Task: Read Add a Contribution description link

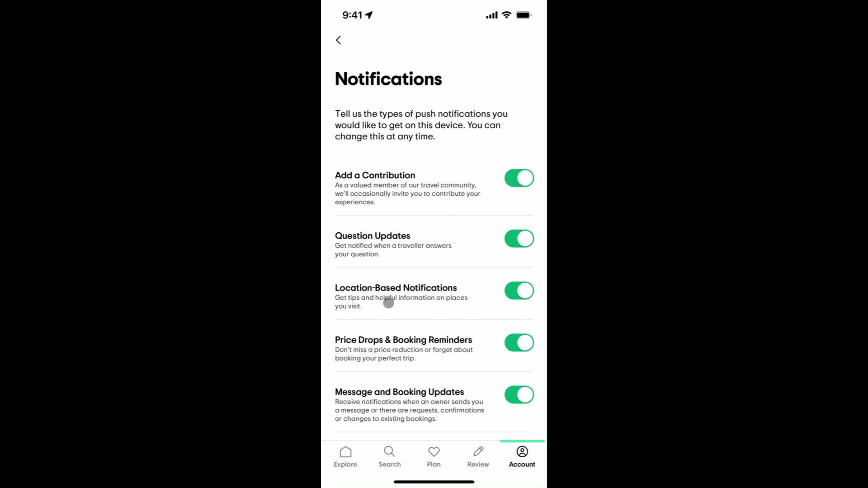Action: coord(409,193)
